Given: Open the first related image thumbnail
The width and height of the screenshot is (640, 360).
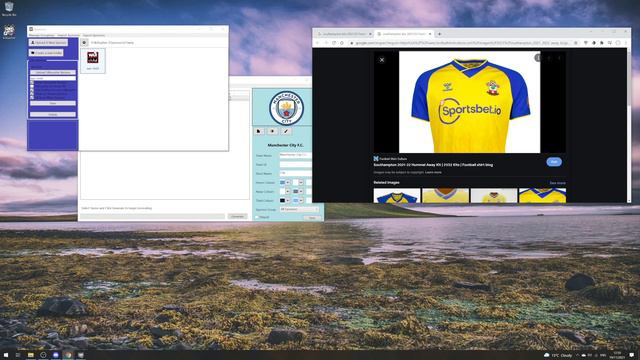Looking at the screenshot, I should (x=397, y=196).
